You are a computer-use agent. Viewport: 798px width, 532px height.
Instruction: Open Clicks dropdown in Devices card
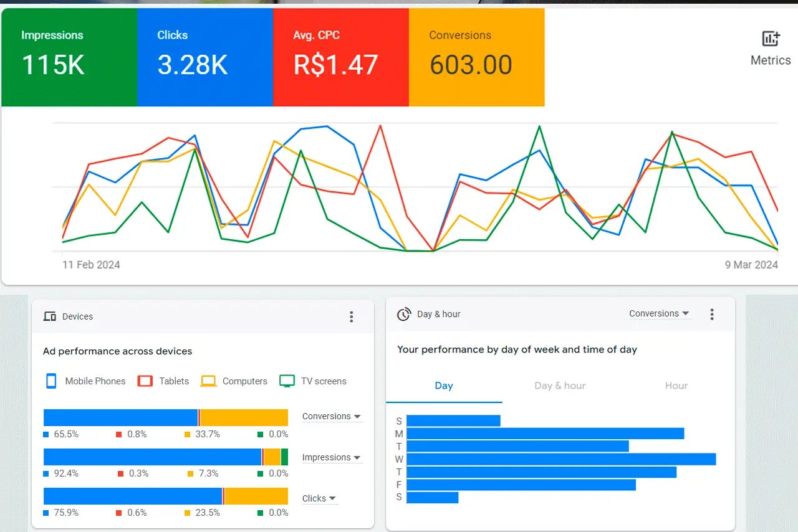tap(320, 498)
